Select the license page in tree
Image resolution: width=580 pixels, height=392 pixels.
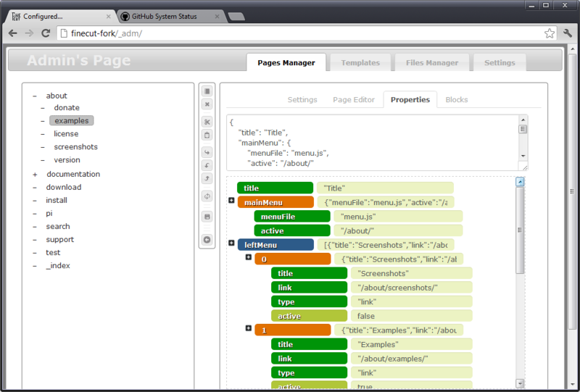click(66, 134)
